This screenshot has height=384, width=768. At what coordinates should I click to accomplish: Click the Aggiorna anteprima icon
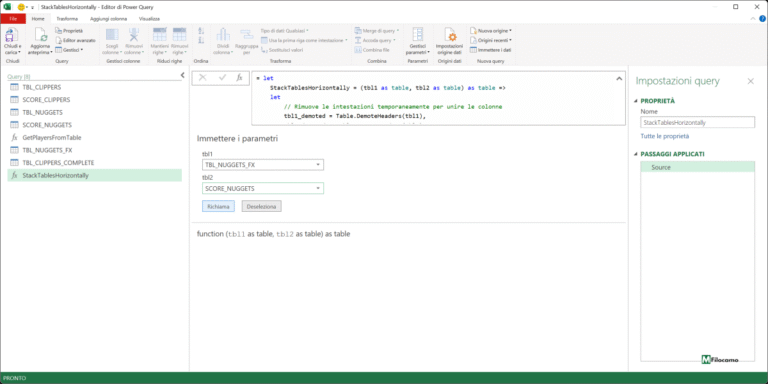(x=40, y=35)
